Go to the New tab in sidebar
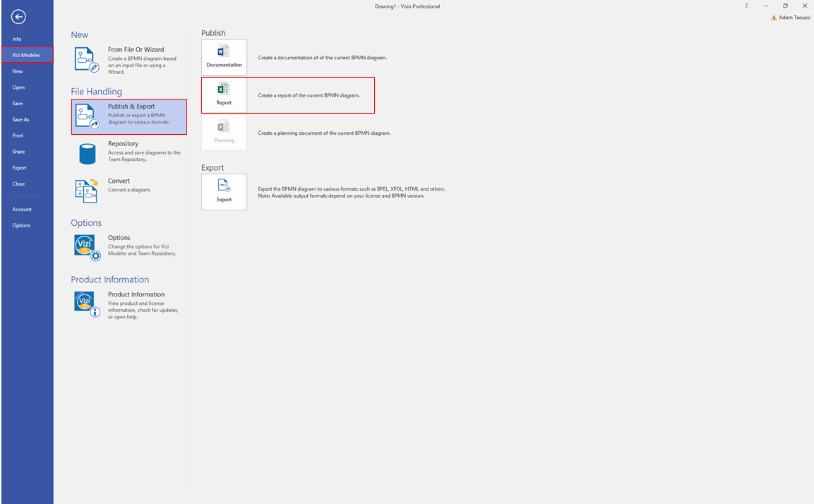The width and height of the screenshot is (814, 504). pos(18,71)
